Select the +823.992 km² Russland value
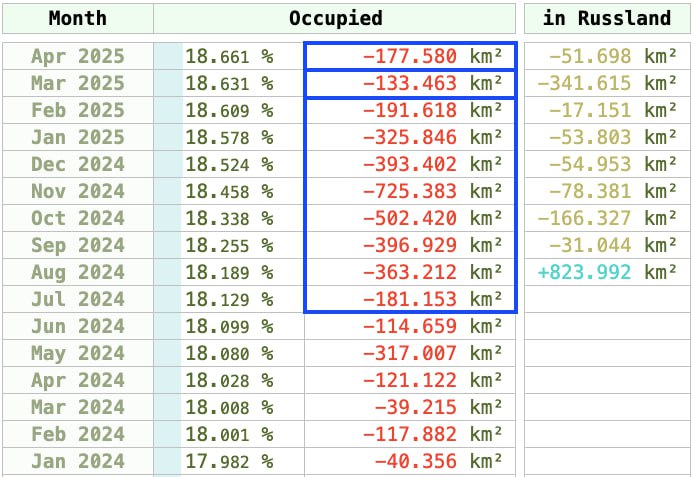The height and width of the screenshot is (477, 694). [x=606, y=272]
